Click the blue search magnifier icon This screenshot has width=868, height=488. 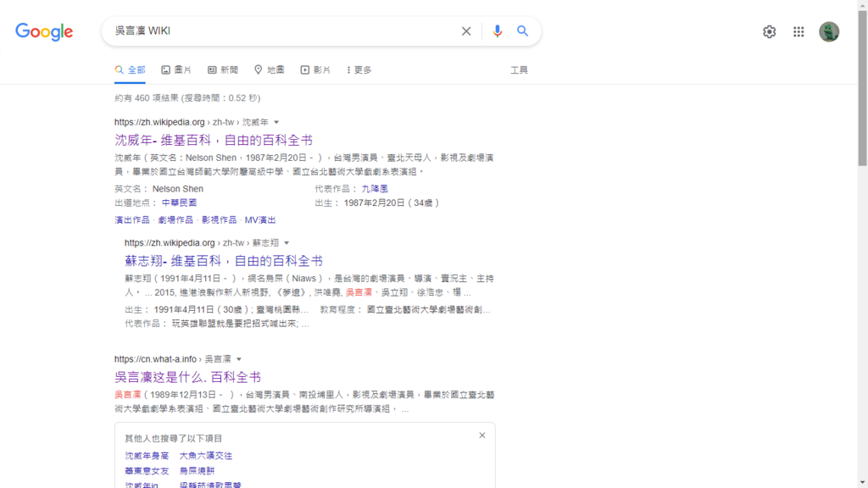pos(522,31)
